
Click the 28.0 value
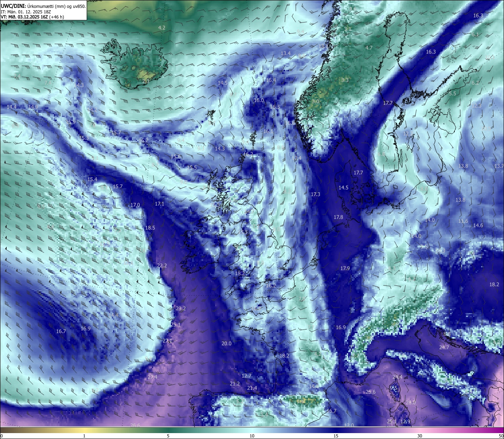click(x=411, y=402)
